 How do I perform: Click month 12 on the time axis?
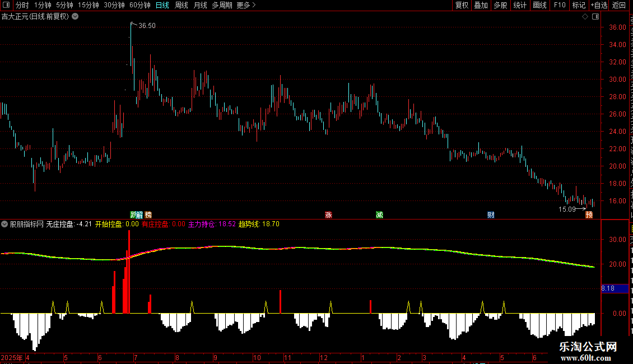tap(324, 357)
